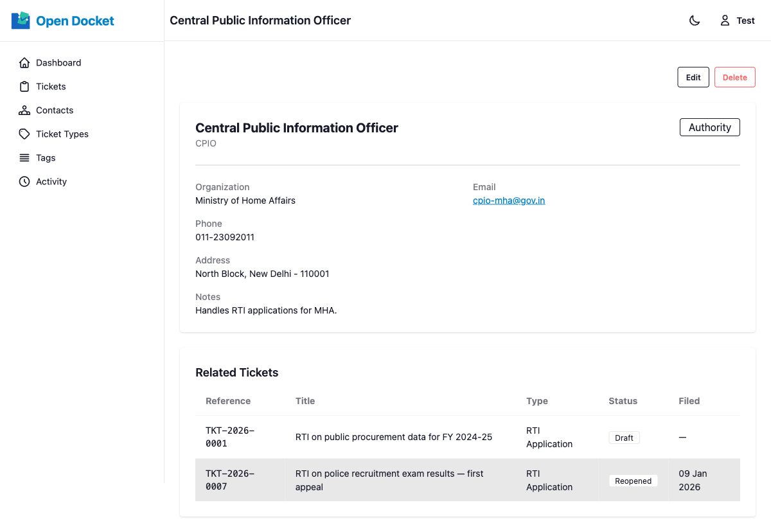Open the Dashboard home icon
This screenshot has width=771, height=532.
(x=24, y=62)
